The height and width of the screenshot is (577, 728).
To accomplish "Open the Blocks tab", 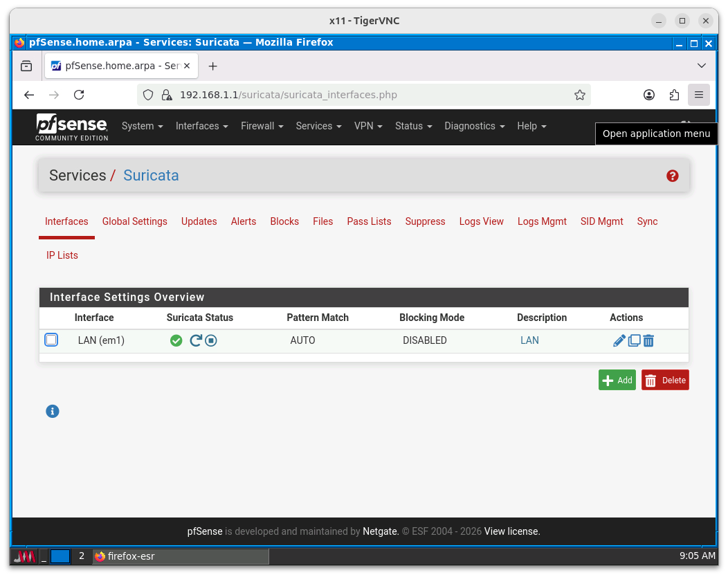I will (x=284, y=222).
